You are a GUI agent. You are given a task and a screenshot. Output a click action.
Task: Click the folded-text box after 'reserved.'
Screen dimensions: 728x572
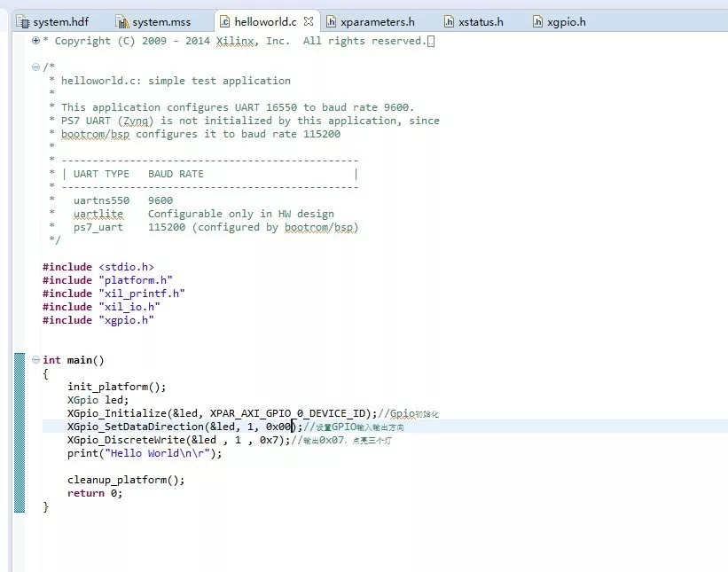pos(431,42)
